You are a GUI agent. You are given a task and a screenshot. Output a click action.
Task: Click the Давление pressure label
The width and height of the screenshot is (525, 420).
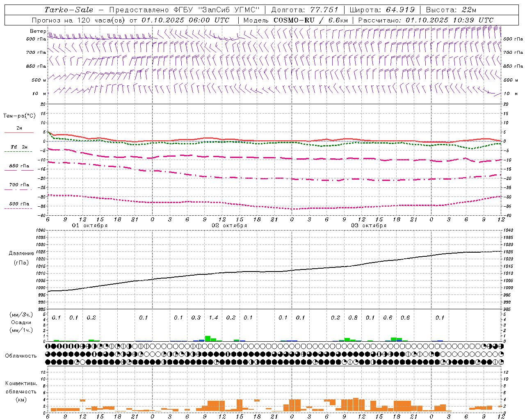[21, 253]
